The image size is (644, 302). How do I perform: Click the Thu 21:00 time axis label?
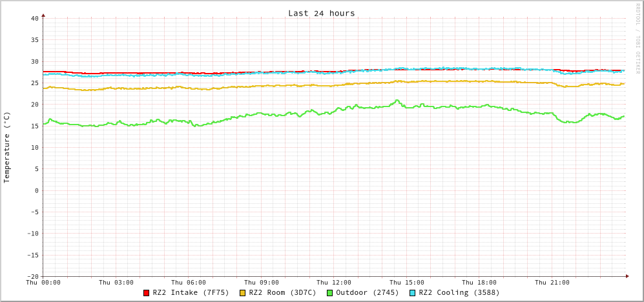(x=552, y=283)
